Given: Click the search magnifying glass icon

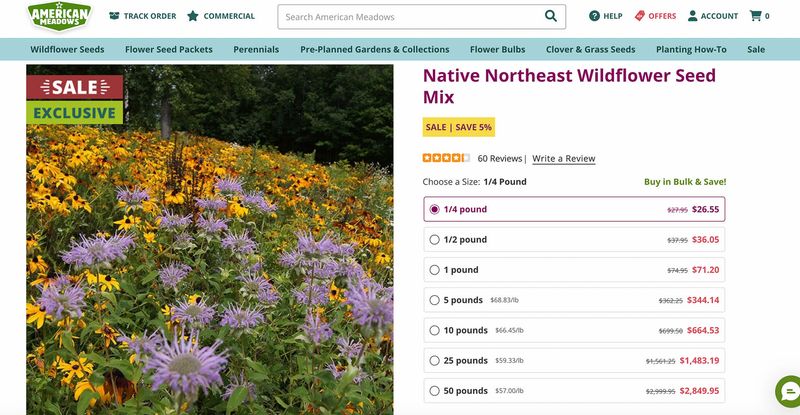Looking at the screenshot, I should pos(551,16).
